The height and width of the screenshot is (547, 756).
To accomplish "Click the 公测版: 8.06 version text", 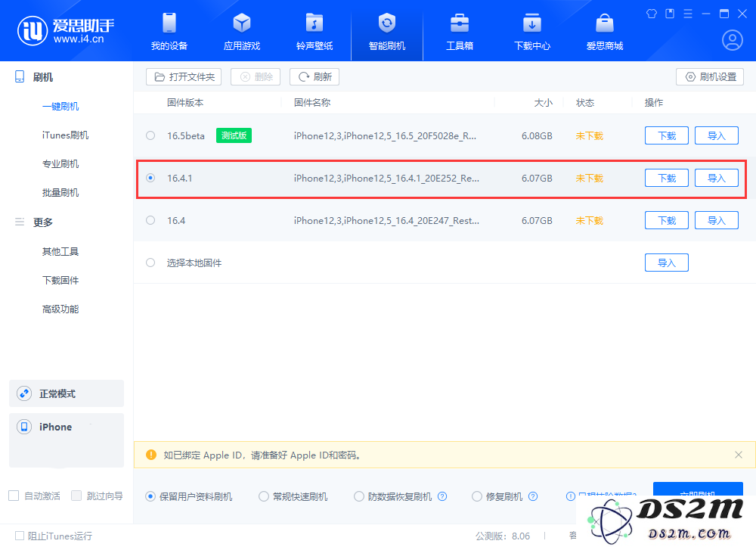I will click(x=503, y=536).
